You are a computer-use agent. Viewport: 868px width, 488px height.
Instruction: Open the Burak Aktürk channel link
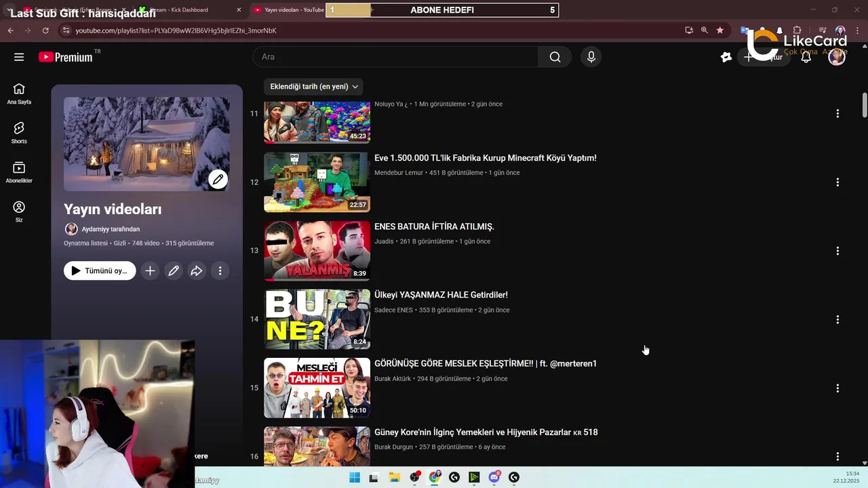393,379
